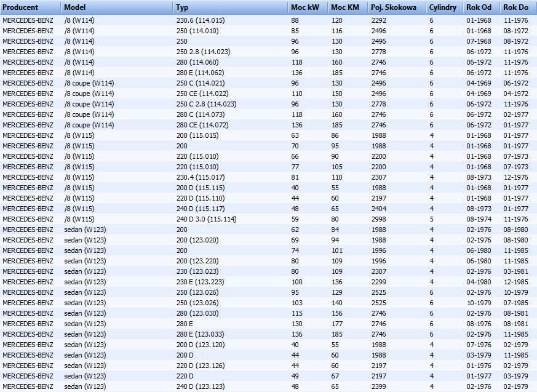Select type 280 (123.030)

click(197, 313)
